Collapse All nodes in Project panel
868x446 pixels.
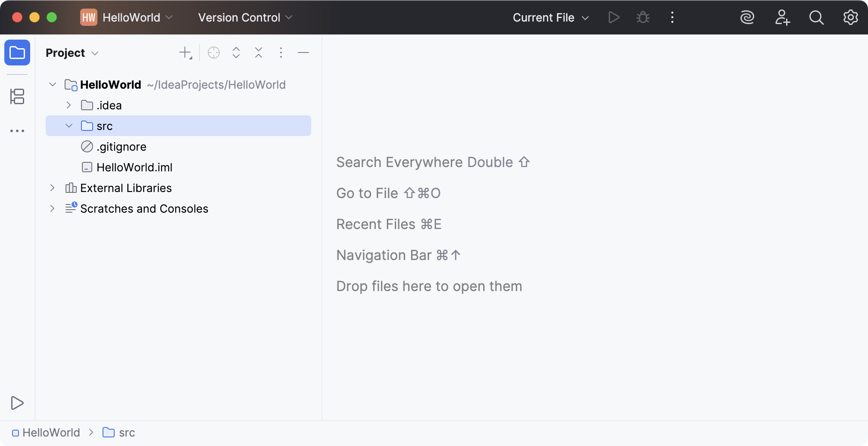point(259,53)
